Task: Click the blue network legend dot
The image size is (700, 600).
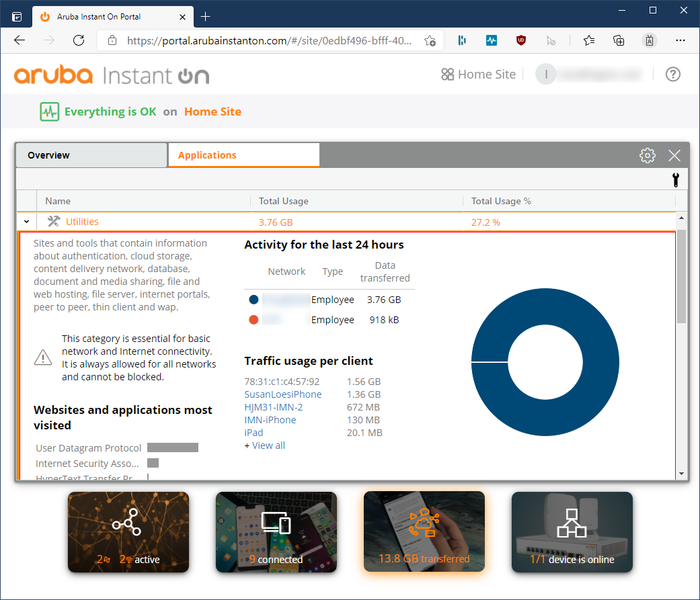Action: click(254, 300)
